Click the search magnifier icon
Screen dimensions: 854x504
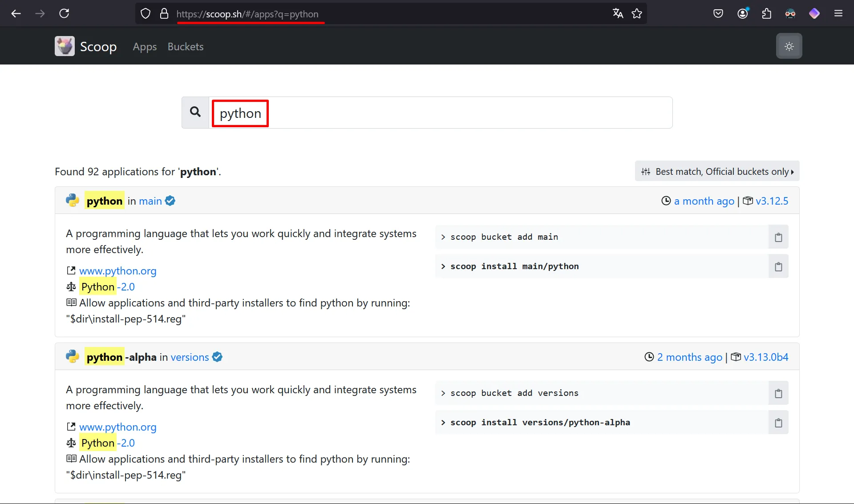[x=195, y=112]
